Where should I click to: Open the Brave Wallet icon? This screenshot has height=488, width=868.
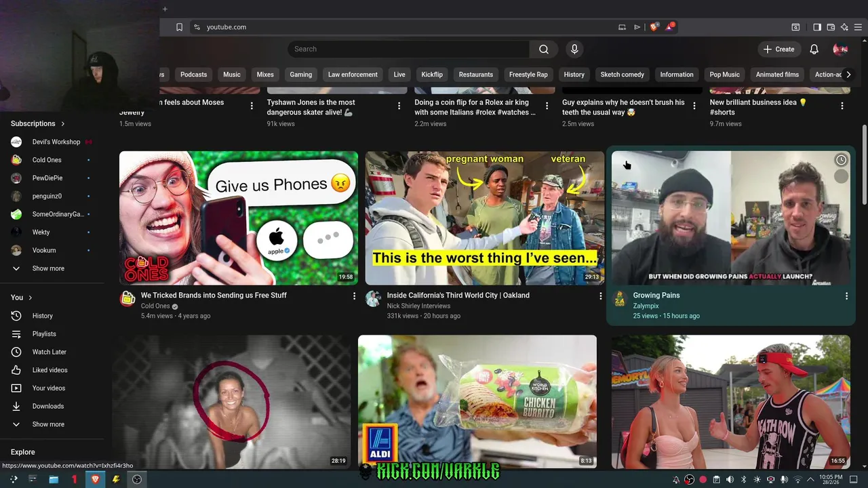point(831,27)
